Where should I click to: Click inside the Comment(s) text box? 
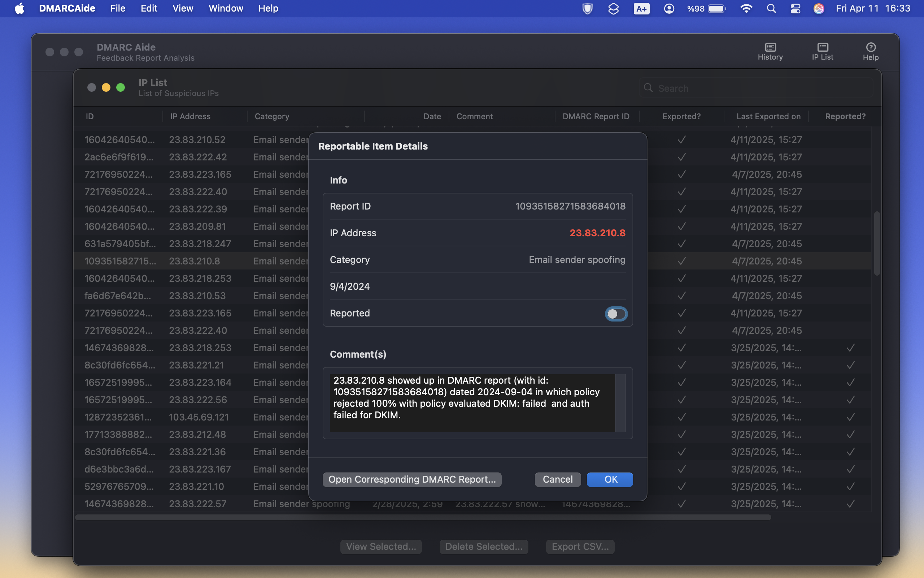(472, 403)
